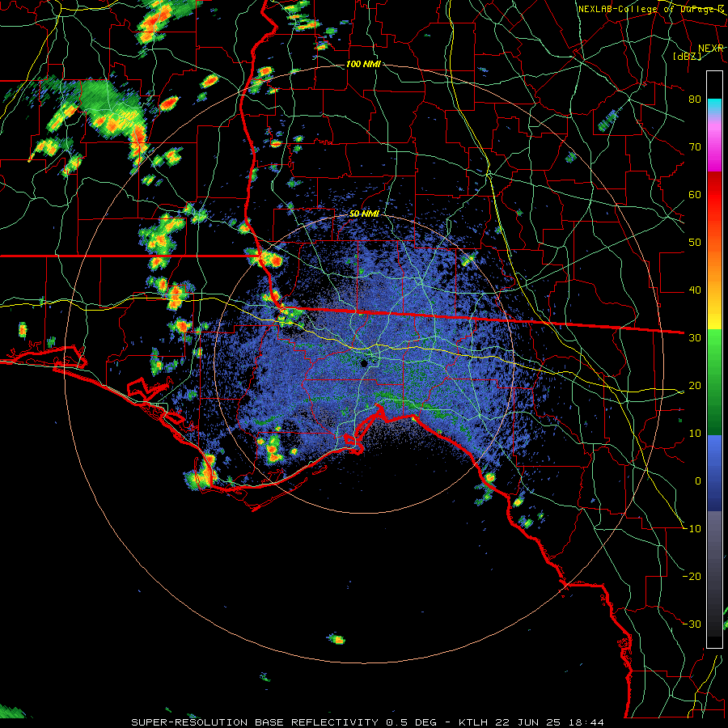Screen dimensions: 728x728
Task: Click the bright green segment of the color bar
Action: (x=714, y=353)
